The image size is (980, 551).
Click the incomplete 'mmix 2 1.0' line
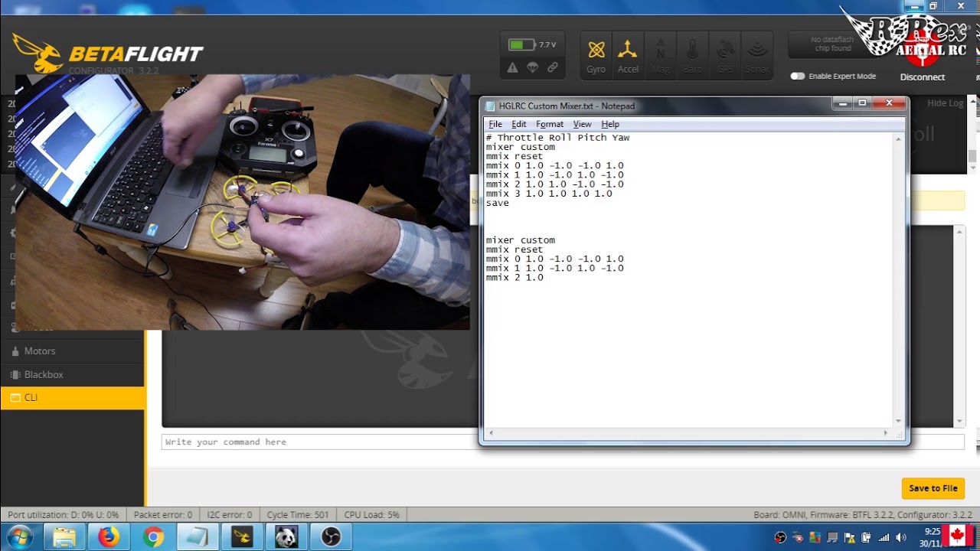(x=514, y=277)
